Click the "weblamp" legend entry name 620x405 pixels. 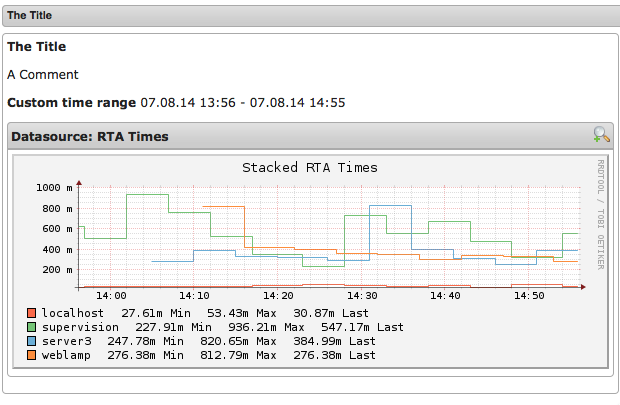66,355
